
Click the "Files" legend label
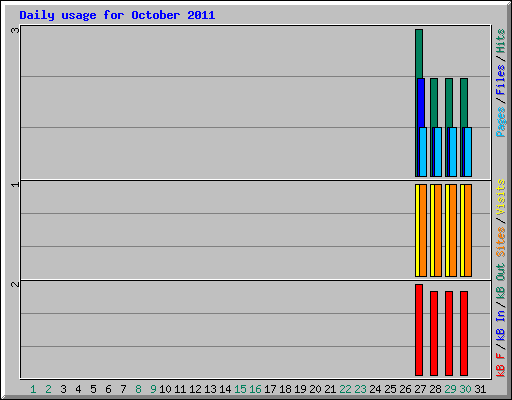(x=501, y=80)
